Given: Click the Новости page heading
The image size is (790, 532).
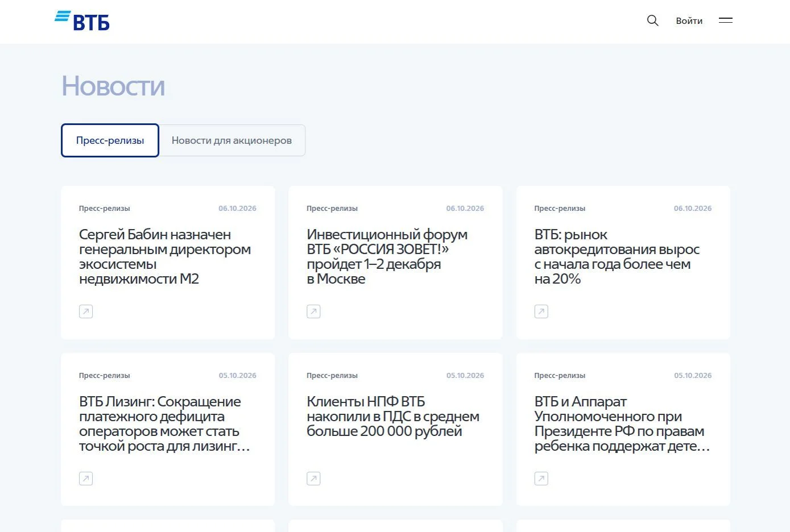Looking at the screenshot, I should pos(113,86).
